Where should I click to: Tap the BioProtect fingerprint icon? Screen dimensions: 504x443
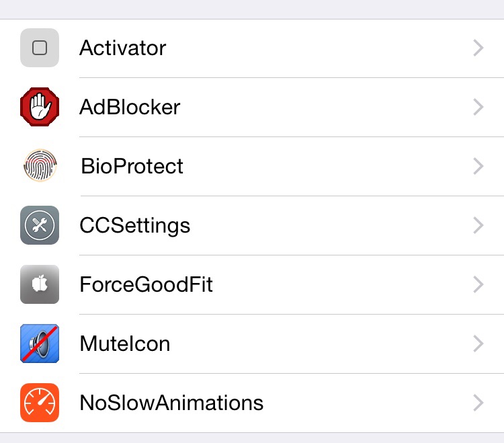coord(40,166)
